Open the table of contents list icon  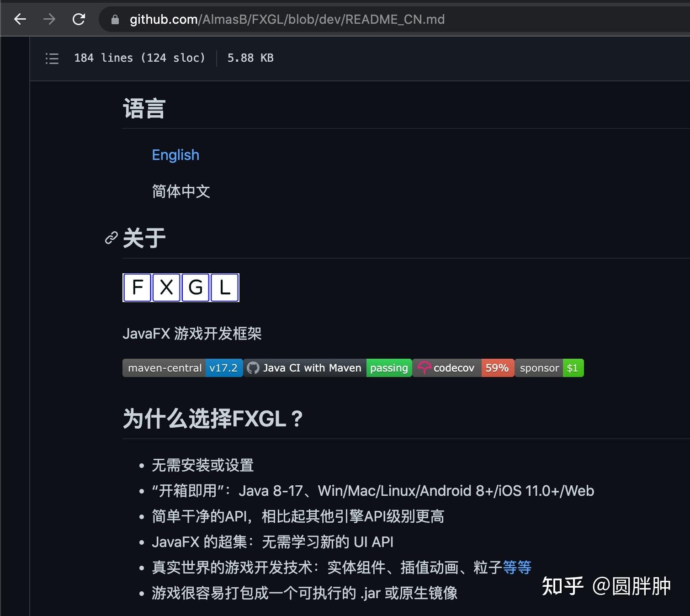[52, 58]
